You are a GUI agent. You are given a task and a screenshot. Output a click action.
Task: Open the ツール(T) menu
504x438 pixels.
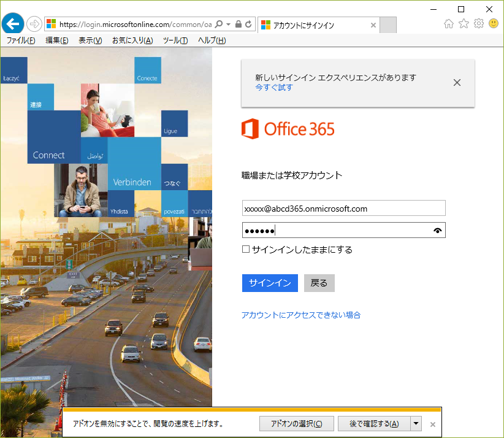(175, 40)
